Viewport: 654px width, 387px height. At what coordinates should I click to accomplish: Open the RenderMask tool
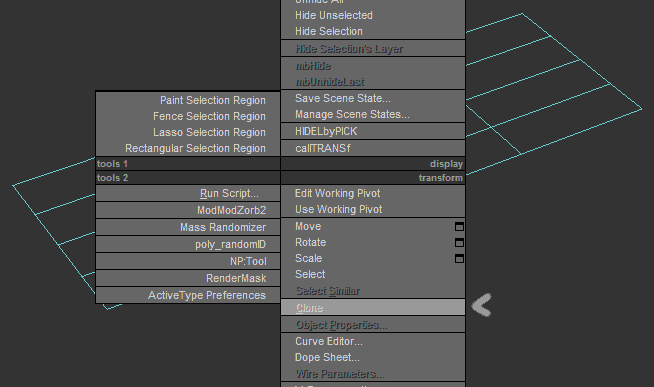coord(188,278)
